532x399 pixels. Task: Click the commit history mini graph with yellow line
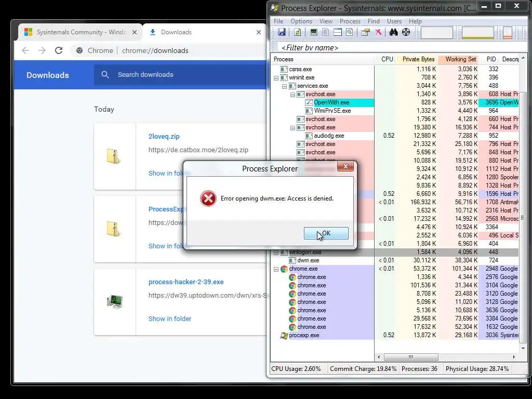(x=478, y=33)
